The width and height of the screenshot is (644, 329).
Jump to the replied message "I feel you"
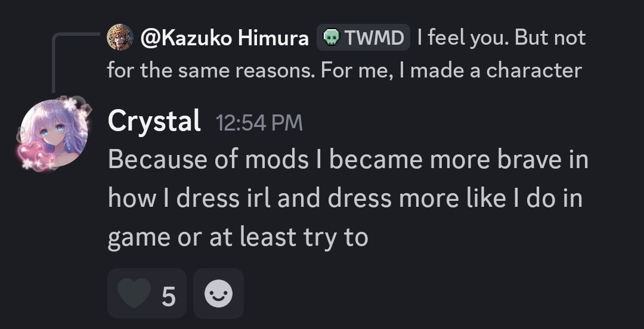(501, 38)
